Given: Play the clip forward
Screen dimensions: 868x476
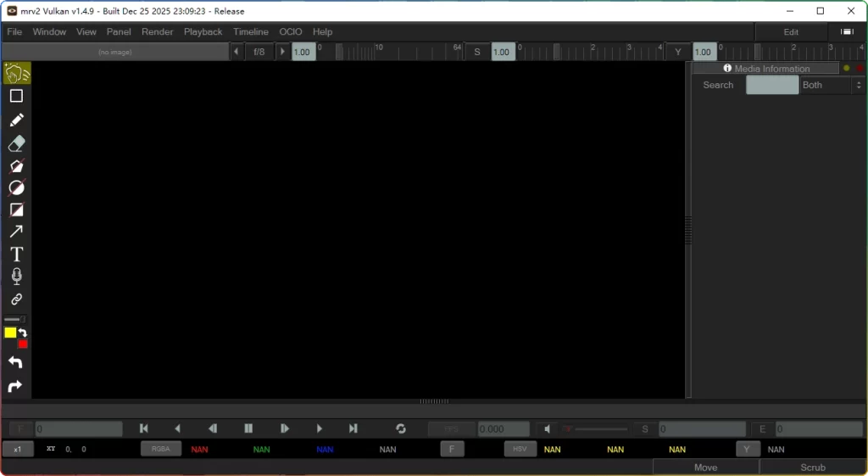Looking at the screenshot, I should [320, 428].
